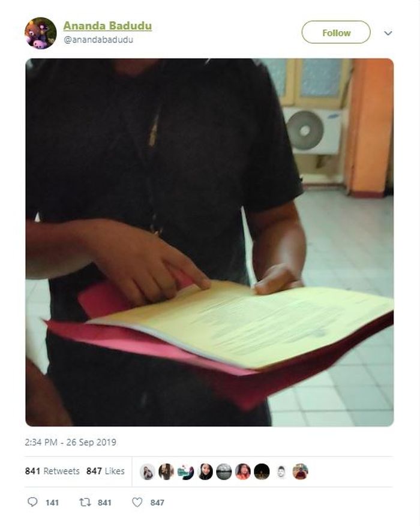Screen dimensions: 420x526
Task: Open Ananda Badudu's profile avatar
Action: 41,33
